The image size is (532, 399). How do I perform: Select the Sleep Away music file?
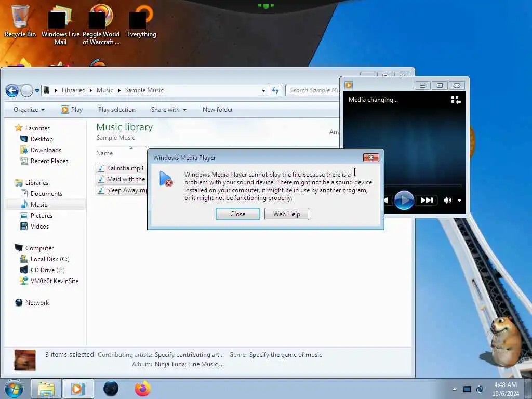pyautogui.click(x=122, y=190)
